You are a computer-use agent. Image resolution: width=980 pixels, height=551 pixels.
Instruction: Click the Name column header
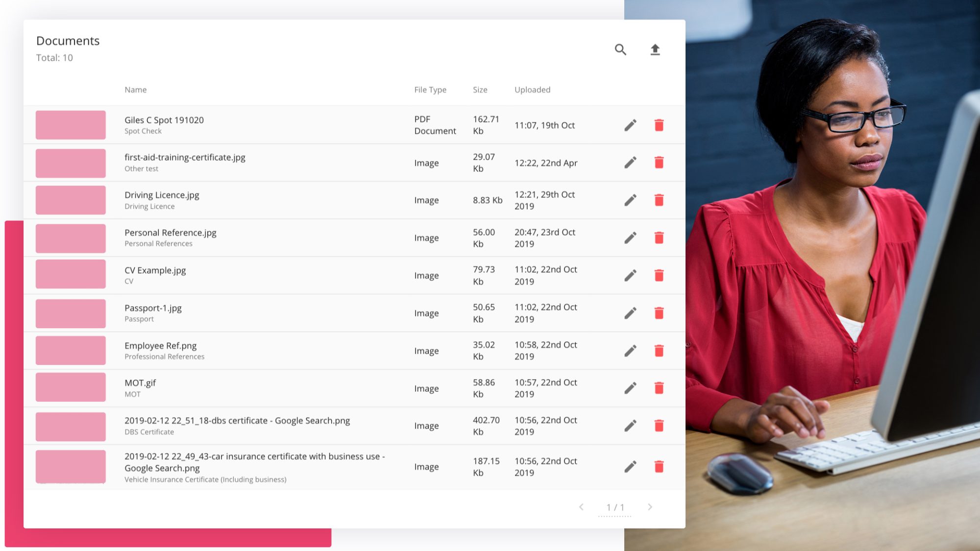[x=136, y=90]
